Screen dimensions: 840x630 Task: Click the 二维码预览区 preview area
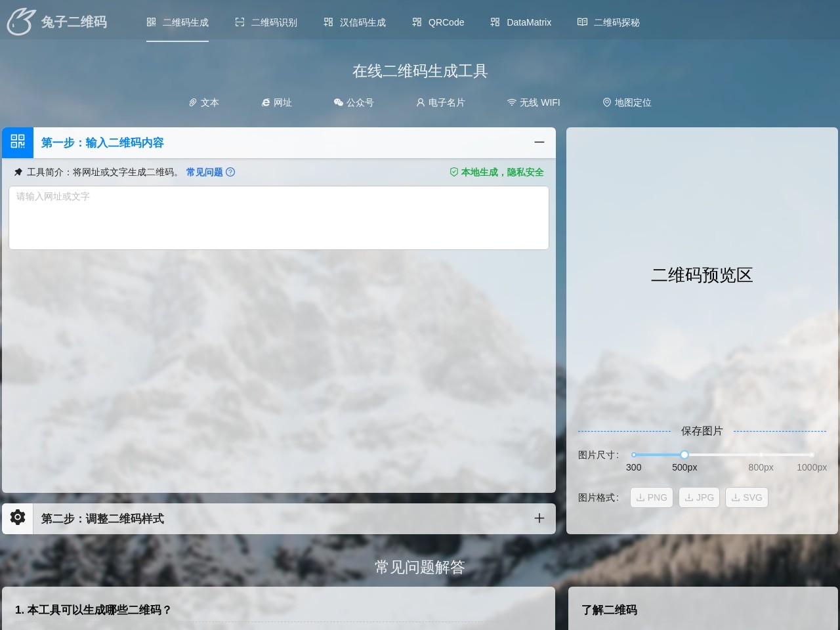702,275
